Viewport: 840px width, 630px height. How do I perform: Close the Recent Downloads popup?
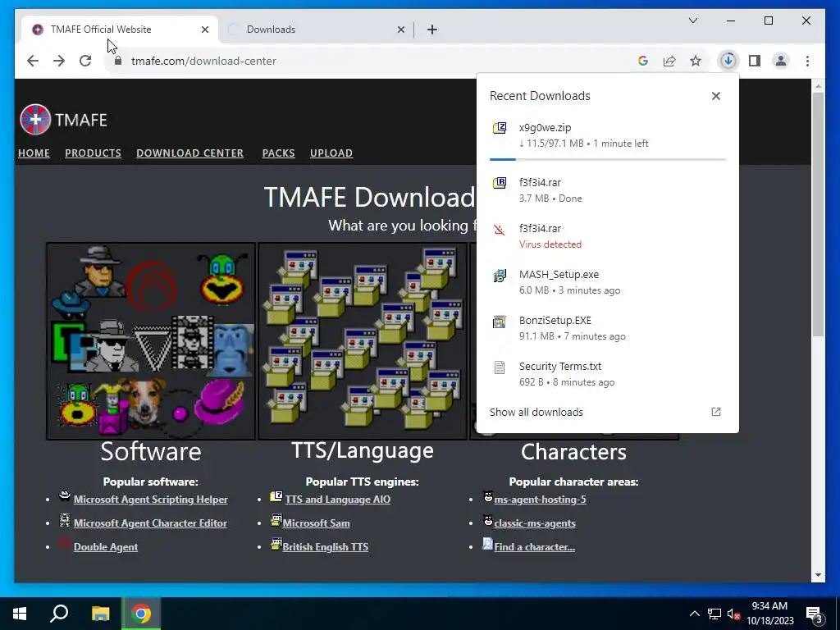(715, 96)
